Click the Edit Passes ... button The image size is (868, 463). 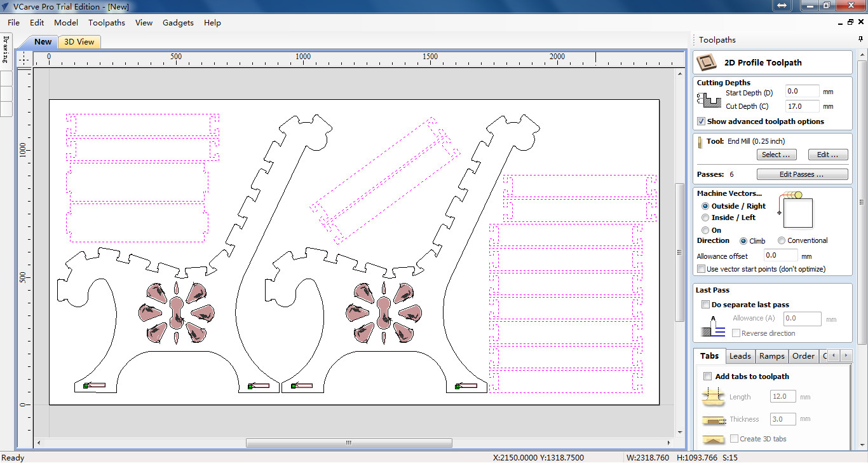(802, 174)
